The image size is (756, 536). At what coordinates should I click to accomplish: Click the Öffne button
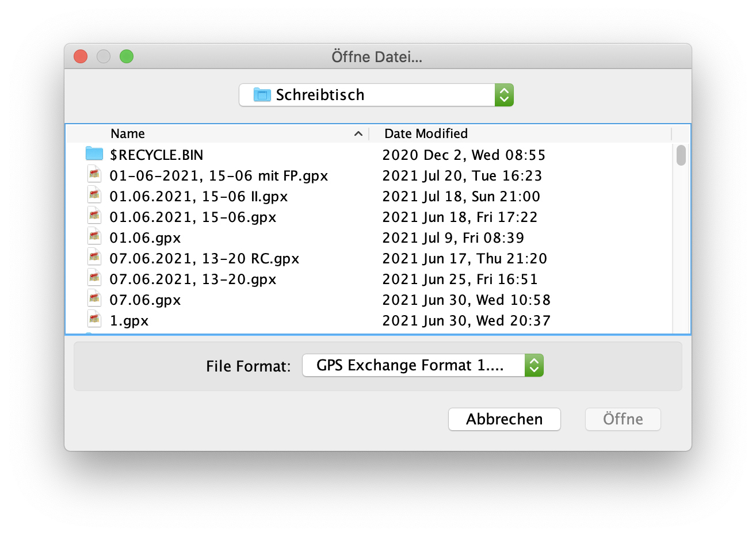coord(623,419)
